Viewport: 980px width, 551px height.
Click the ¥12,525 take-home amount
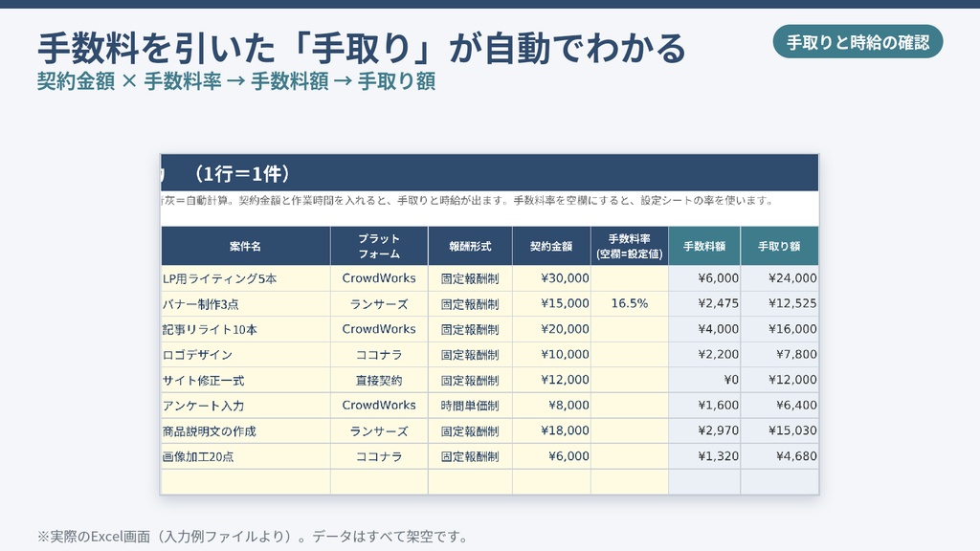(x=779, y=304)
